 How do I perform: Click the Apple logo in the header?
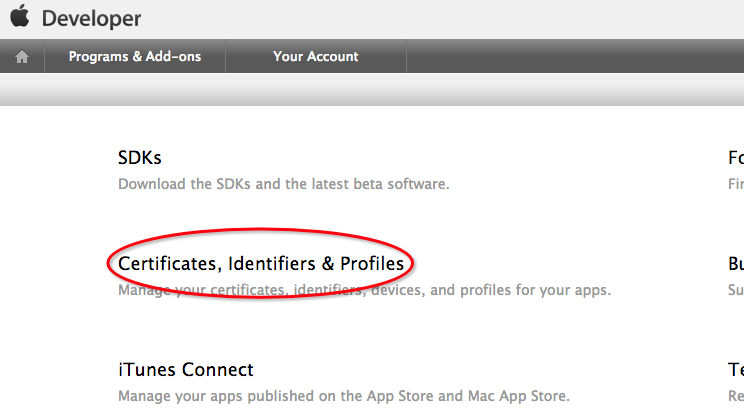(21, 18)
